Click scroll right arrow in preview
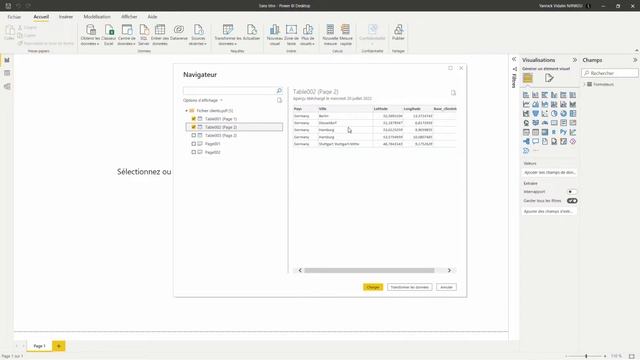Viewport: 640px width, 360px height. coord(449,270)
